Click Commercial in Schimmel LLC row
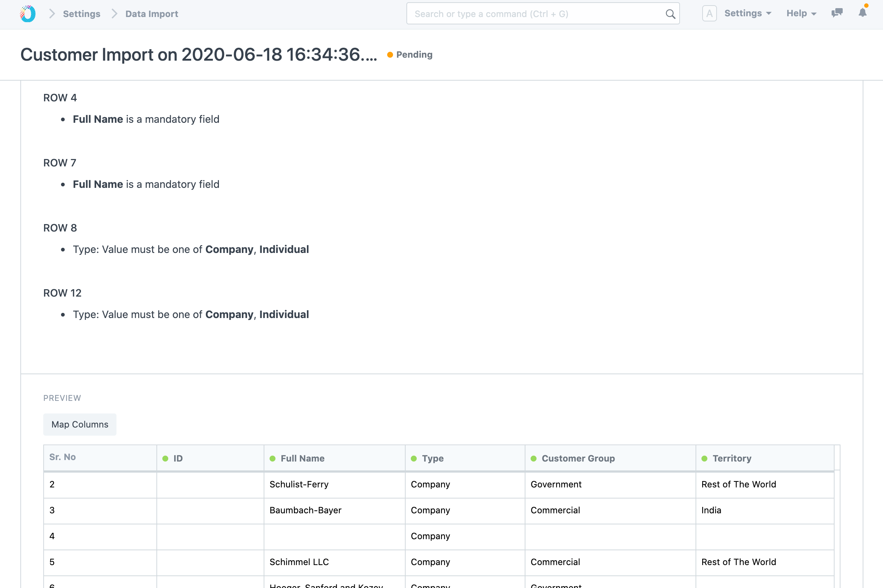Screen dimensions: 883x588 pyautogui.click(x=610, y=562)
